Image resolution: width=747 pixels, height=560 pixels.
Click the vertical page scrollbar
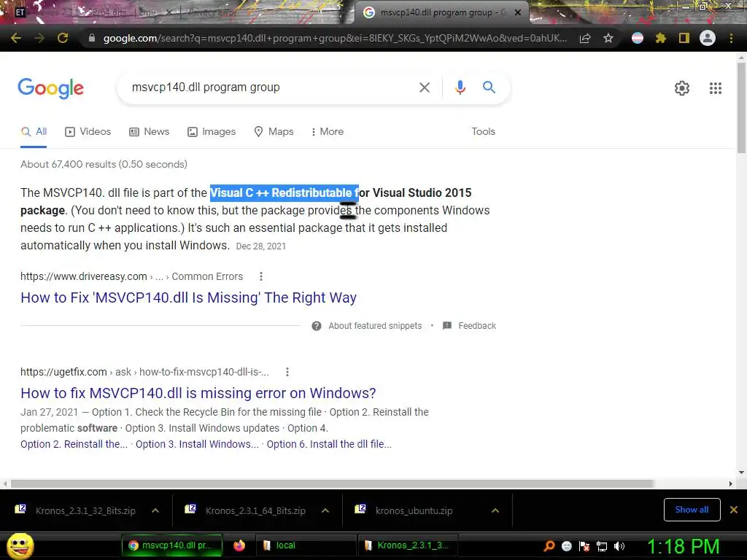point(741,107)
